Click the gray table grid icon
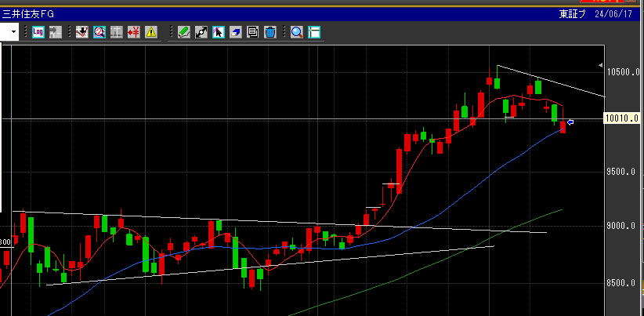 coord(116,32)
